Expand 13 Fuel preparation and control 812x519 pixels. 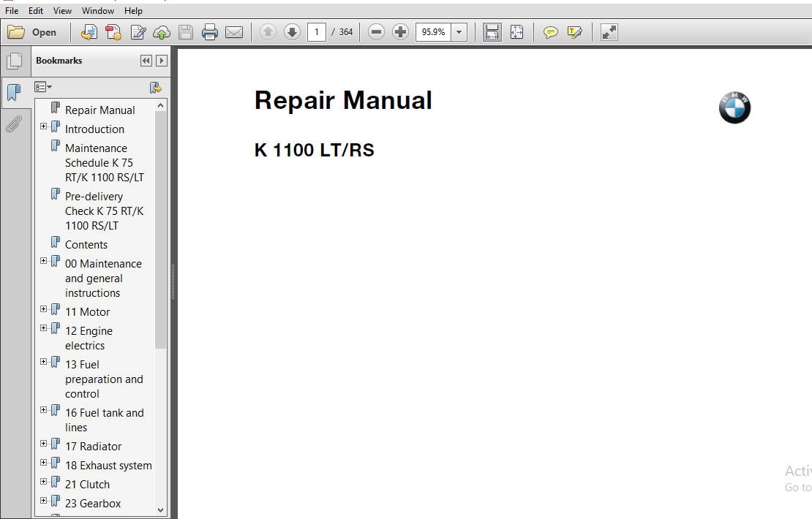pyautogui.click(x=43, y=362)
